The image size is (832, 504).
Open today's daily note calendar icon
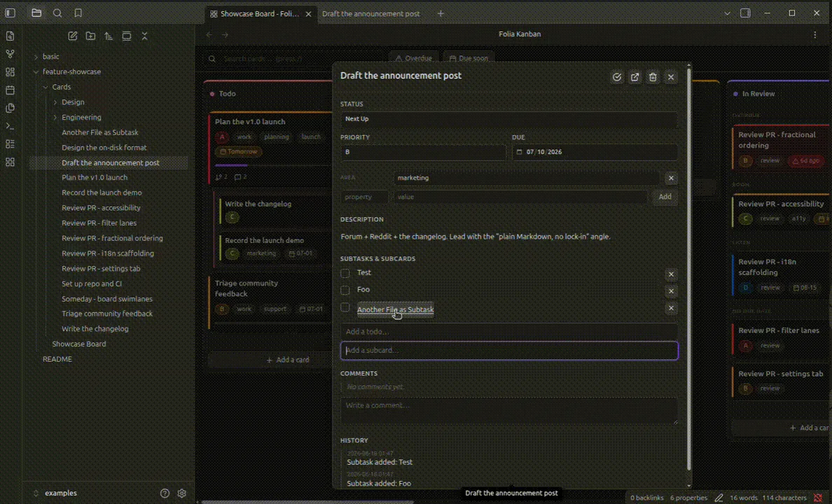[10, 90]
